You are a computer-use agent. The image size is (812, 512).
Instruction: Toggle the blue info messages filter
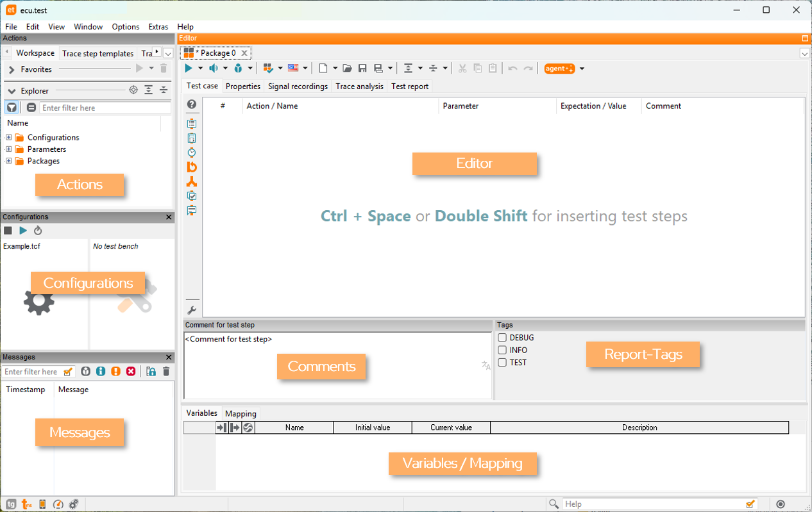(101, 371)
